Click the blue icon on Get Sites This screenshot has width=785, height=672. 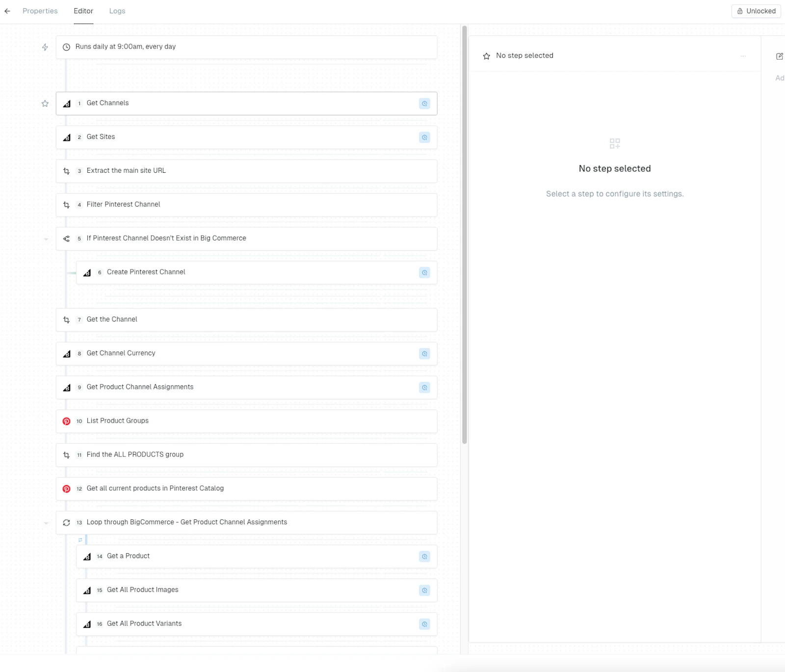(424, 137)
